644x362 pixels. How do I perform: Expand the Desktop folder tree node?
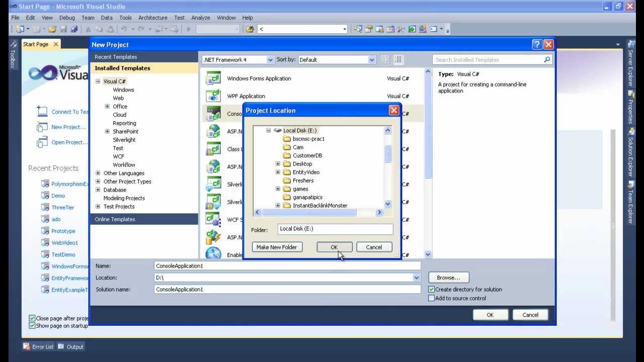tap(278, 164)
